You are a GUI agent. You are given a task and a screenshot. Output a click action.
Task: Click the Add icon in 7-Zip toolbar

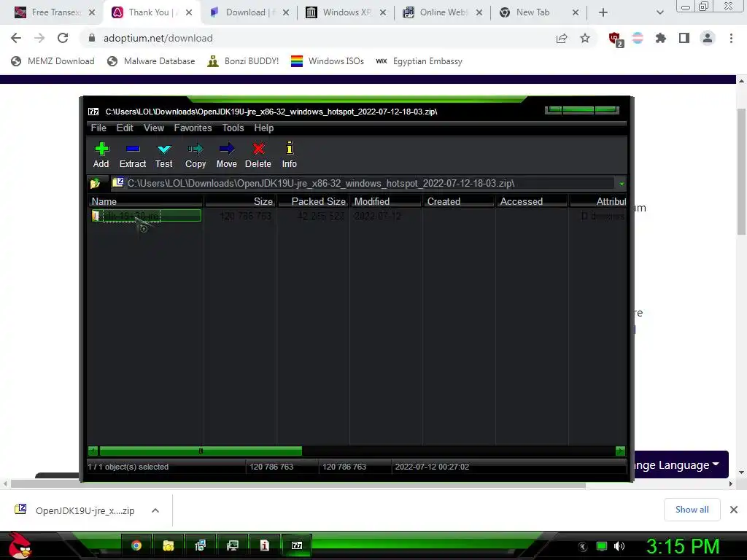[x=101, y=155]
